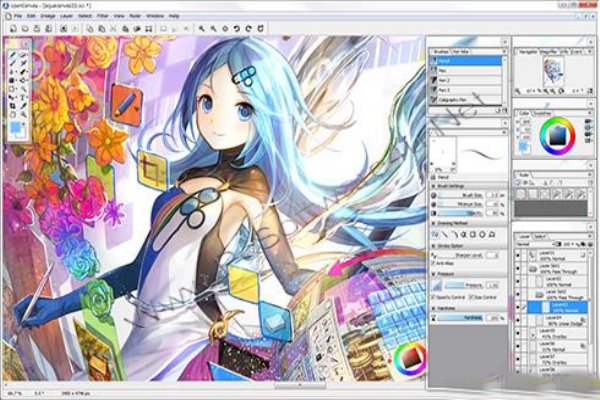600x400 pixels.
Task: Select the curve drawing method icon
Action: coord(454,234)
